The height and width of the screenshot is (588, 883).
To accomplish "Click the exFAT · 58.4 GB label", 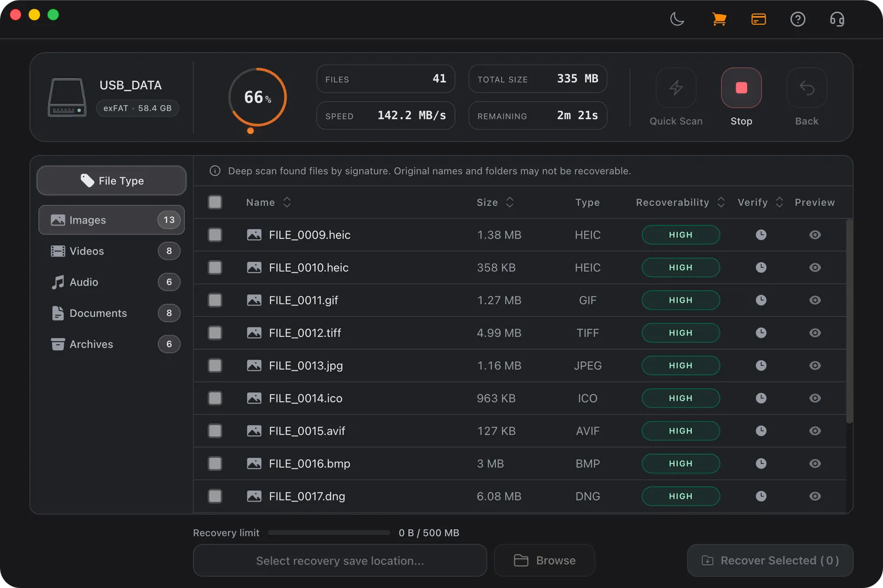I will click(137, 108).
